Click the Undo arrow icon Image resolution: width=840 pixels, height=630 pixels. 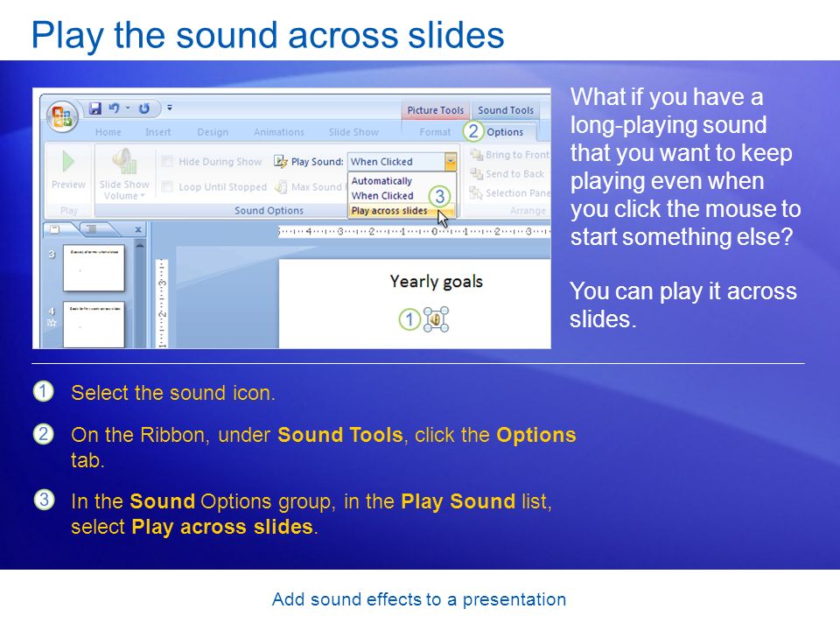(x=114, y=108)
